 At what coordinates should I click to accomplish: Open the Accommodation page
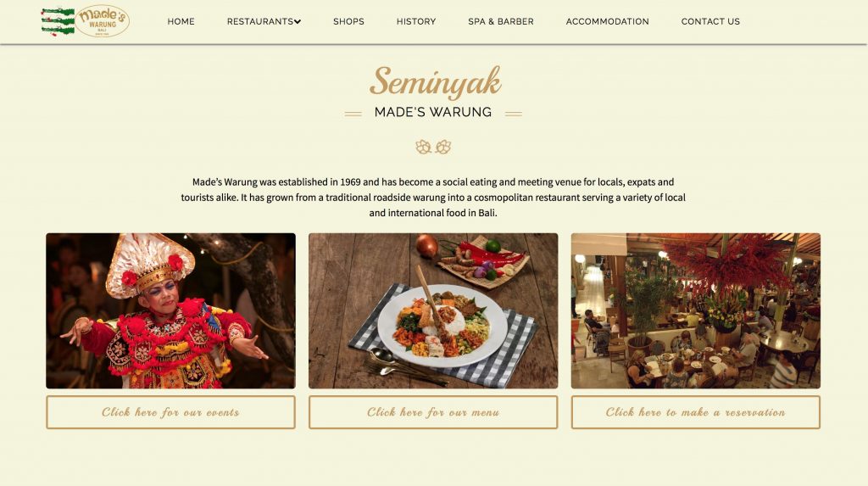pos(607,21)
